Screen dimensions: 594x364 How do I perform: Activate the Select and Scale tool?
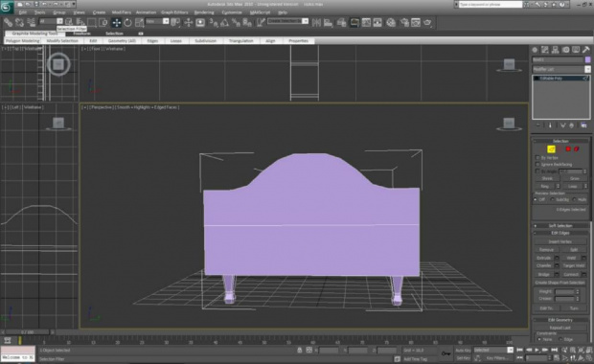(140, 22)
